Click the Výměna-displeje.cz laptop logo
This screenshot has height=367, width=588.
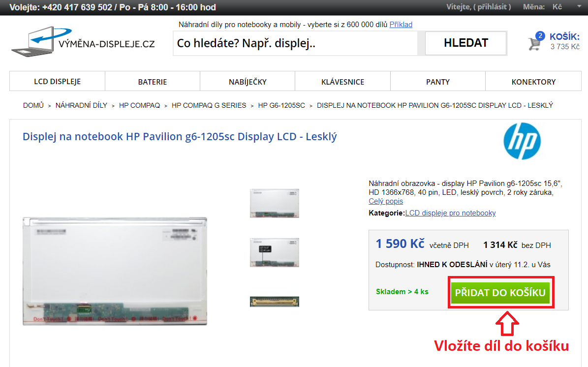pyautogui.click(x=83, y=42)
